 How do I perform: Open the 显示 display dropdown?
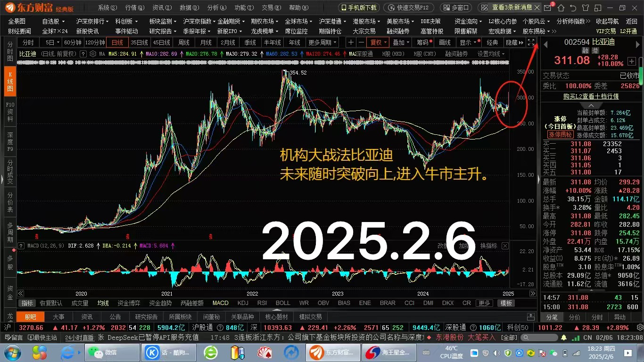[468, 42]
